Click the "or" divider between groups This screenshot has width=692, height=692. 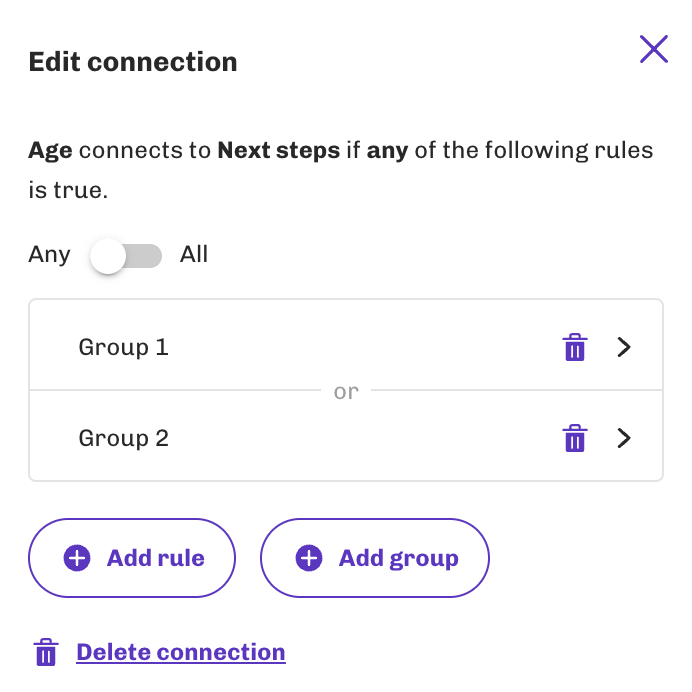[x=346, y=391]
